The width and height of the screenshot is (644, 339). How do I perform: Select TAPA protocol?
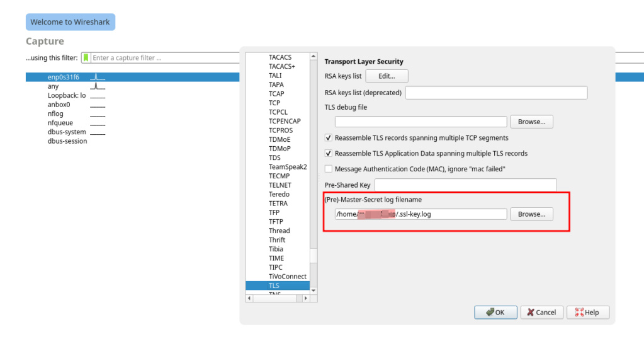(x=276, y=84)
